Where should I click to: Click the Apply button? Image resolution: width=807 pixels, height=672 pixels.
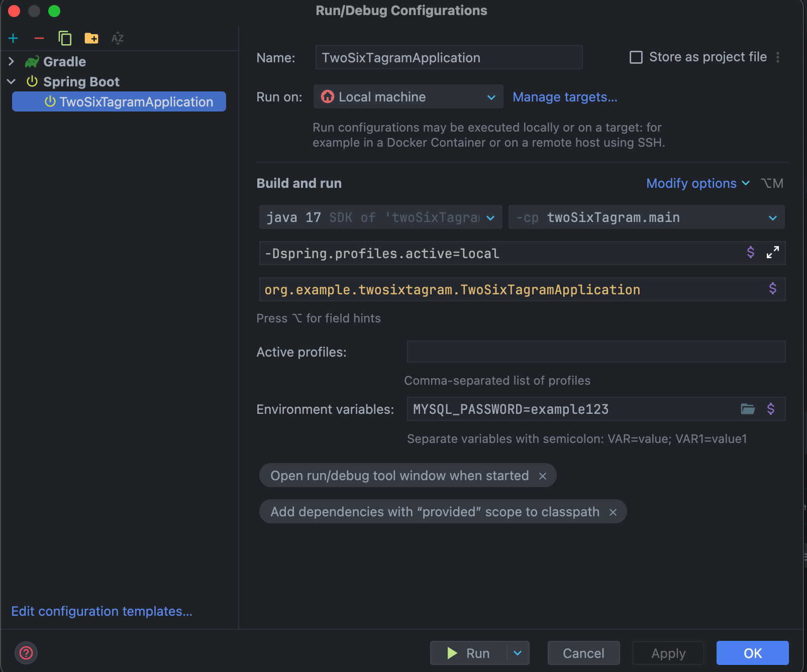click(668, 653)
